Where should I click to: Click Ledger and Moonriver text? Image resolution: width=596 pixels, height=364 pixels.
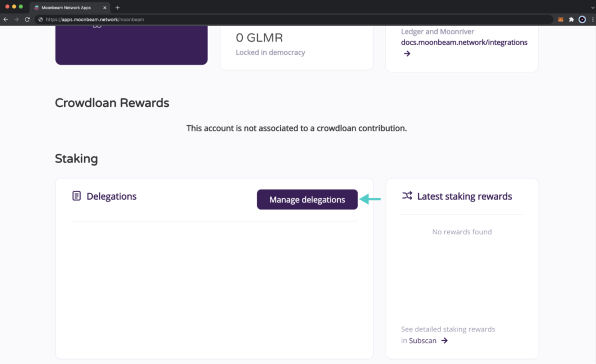438,31
